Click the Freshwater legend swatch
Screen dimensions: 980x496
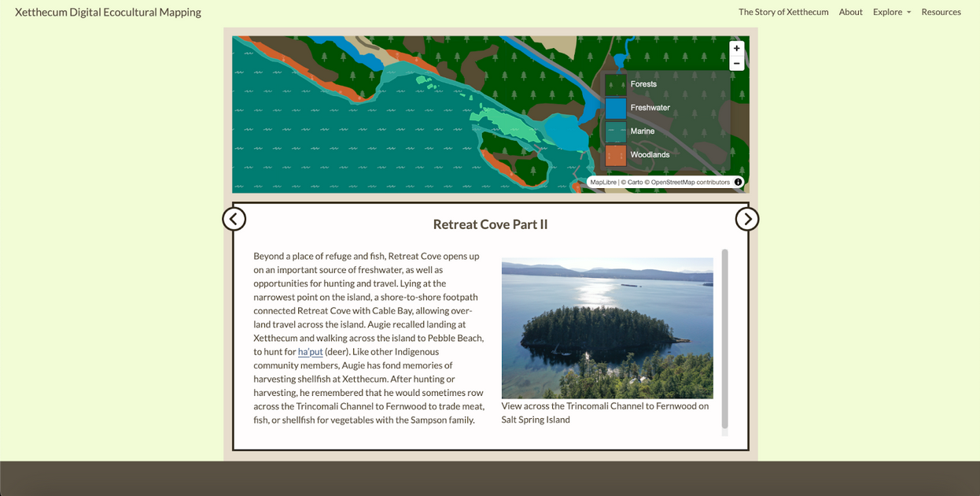point(616,108)
